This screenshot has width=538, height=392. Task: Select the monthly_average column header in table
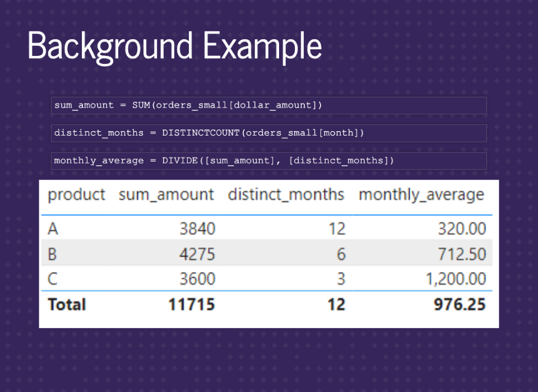click(x=421, y=195)
